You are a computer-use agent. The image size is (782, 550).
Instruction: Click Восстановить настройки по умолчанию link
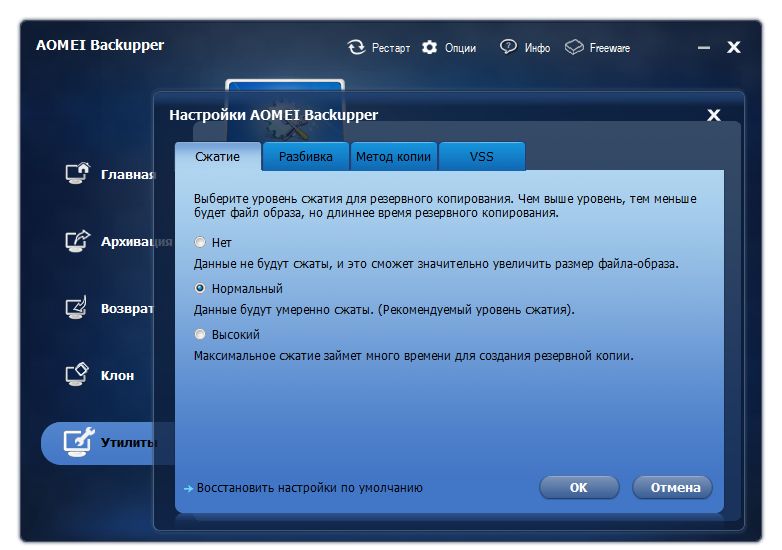[309, 488]
